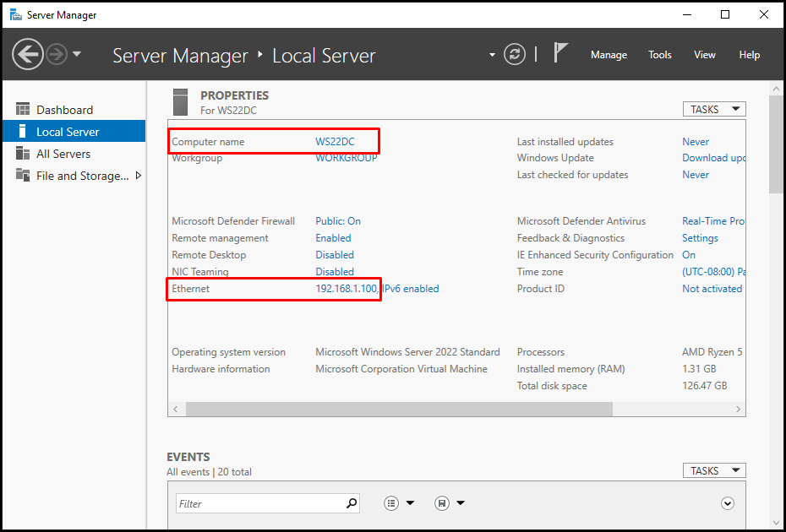Screen dimensions: 786x532
Task: Click the Remote management Enabled link
Action: [333, 238]
